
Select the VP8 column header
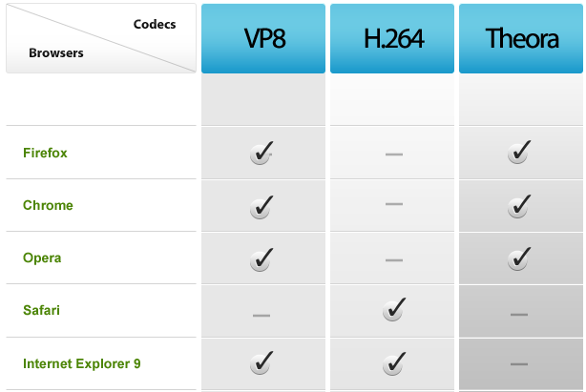(263, 38)
